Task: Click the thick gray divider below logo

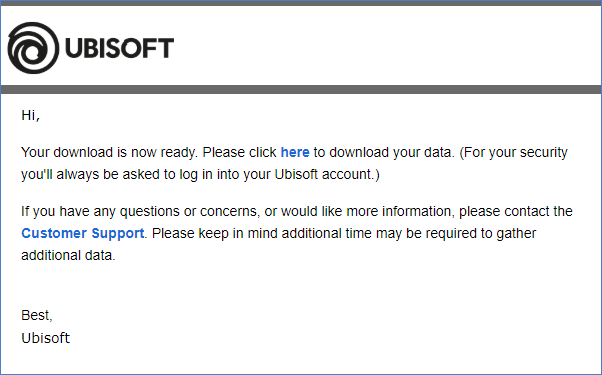Action: tap(301, 89)
